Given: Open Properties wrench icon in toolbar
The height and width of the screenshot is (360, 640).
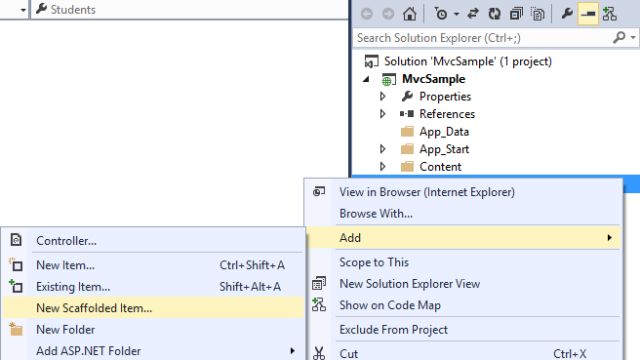Looking at the screenshot, I should click(567, 14).
